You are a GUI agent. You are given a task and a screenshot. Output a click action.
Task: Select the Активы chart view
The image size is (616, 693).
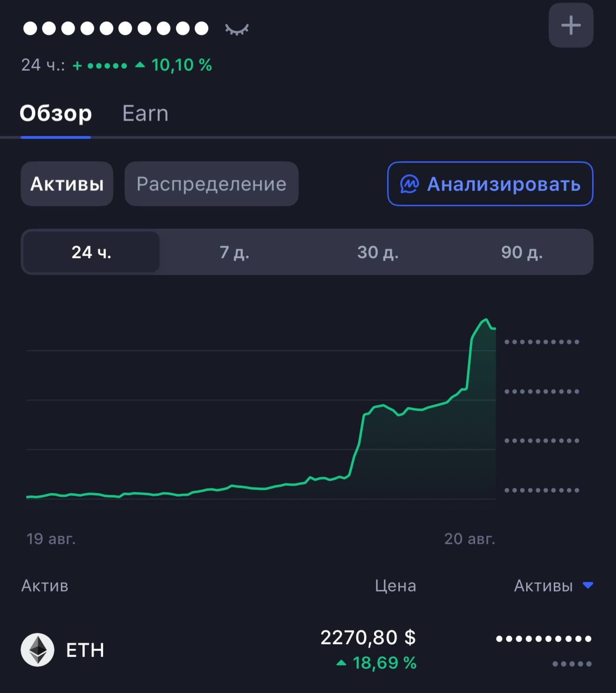click(x=67, y=184)
